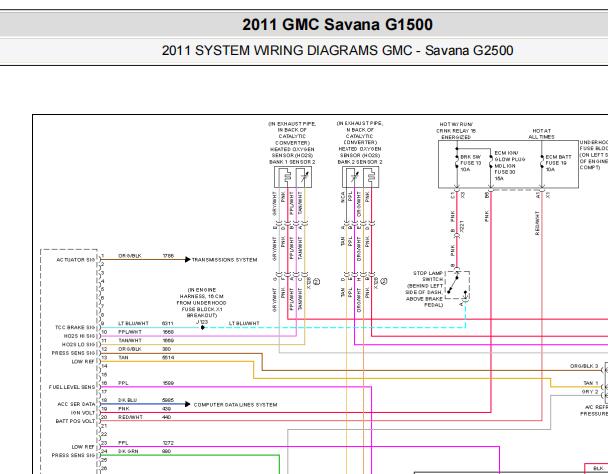Select the 'ORG/BLK 3' connector pin label
The height and width of the screenshot is (474, 608).
[x=584, y=366]
